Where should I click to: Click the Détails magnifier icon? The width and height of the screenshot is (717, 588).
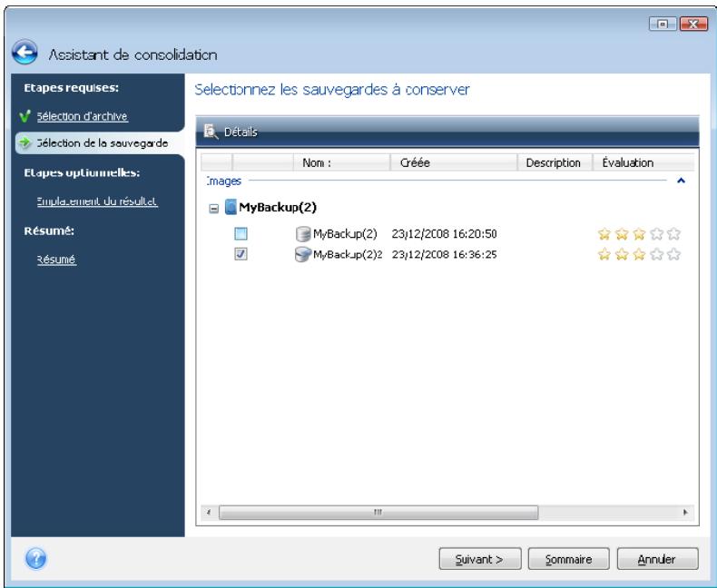point(211,132)
